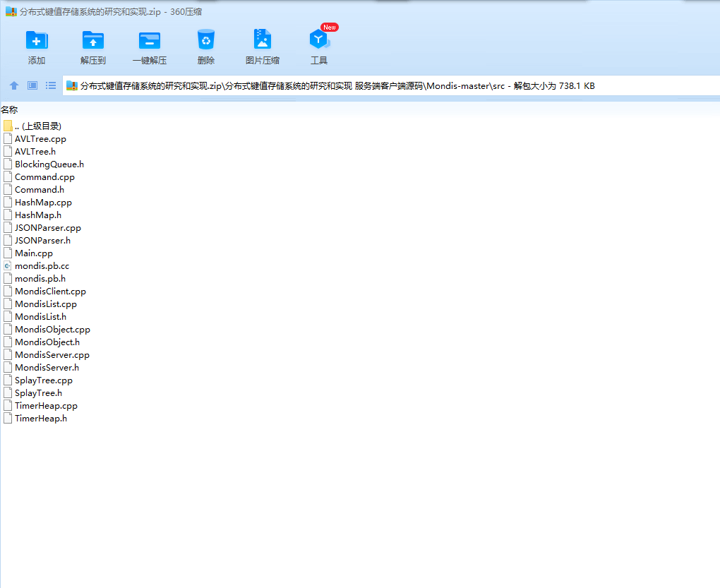Click the folder icon of the 上级目录 row
This screenshot has width=720, height=588.
pyautogui.click(x=7, y=126)
